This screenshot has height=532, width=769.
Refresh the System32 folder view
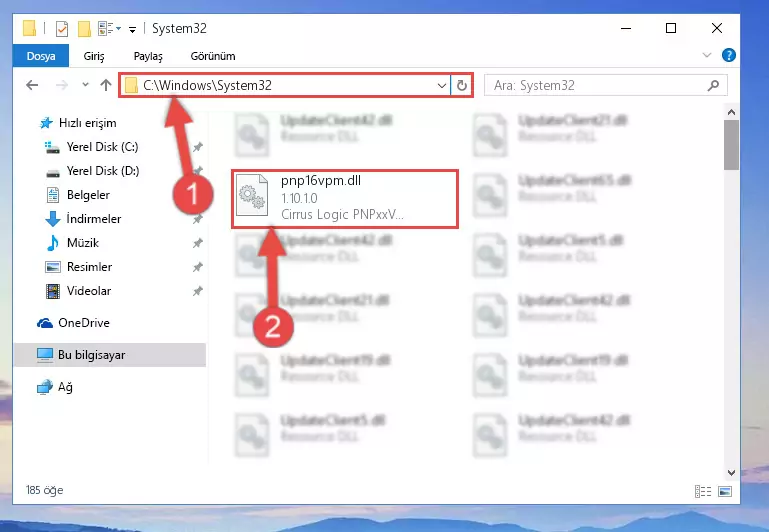click(461, 85)
